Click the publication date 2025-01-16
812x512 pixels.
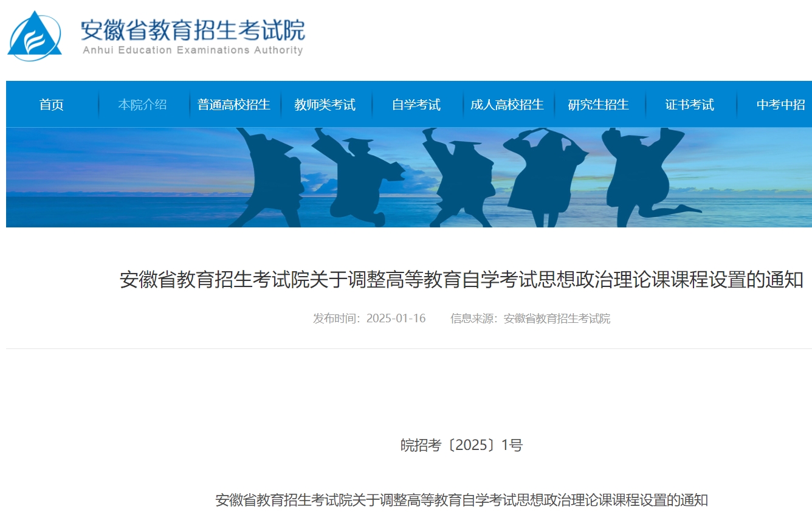pos(396,318)
